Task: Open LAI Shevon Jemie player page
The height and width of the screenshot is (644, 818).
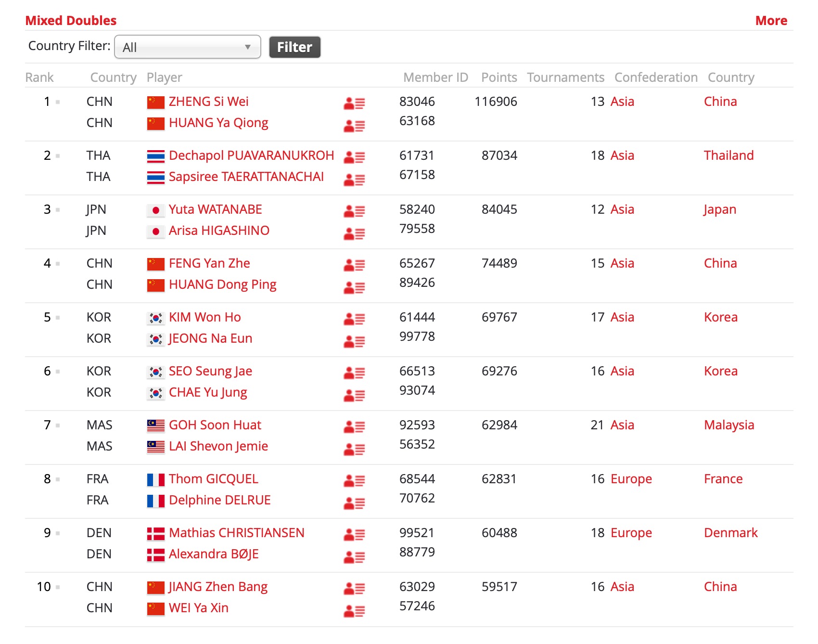Action: 218,446
